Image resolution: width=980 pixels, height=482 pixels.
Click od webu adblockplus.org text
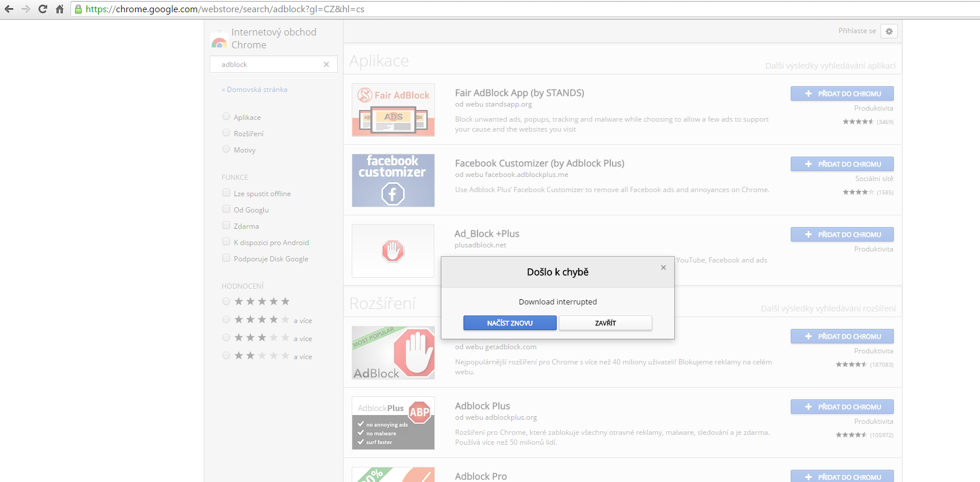pos(496,417)
